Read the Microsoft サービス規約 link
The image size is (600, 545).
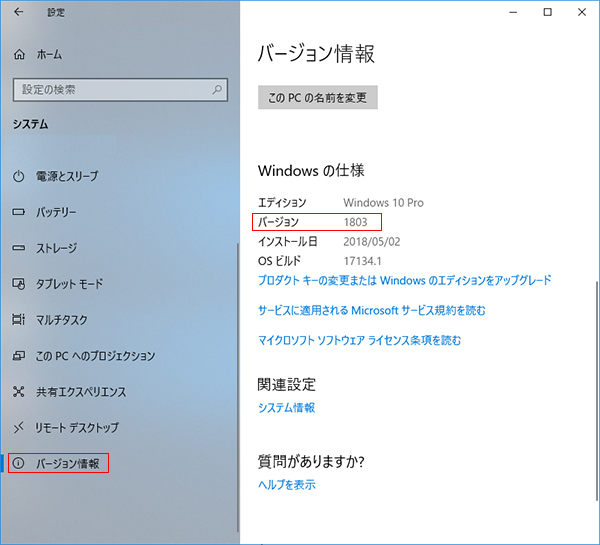click(x=372, y=310)
